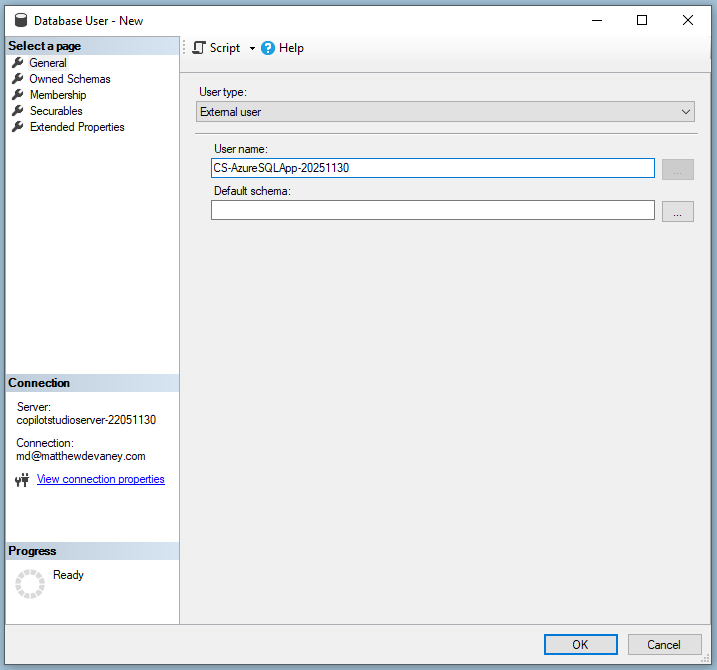This screenshot has height=670, width=717.
Task: Select the General page
Action: tap(47, 63)
